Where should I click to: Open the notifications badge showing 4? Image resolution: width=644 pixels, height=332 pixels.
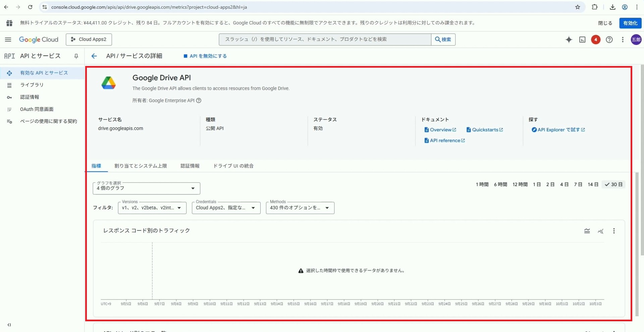point(596,40)
